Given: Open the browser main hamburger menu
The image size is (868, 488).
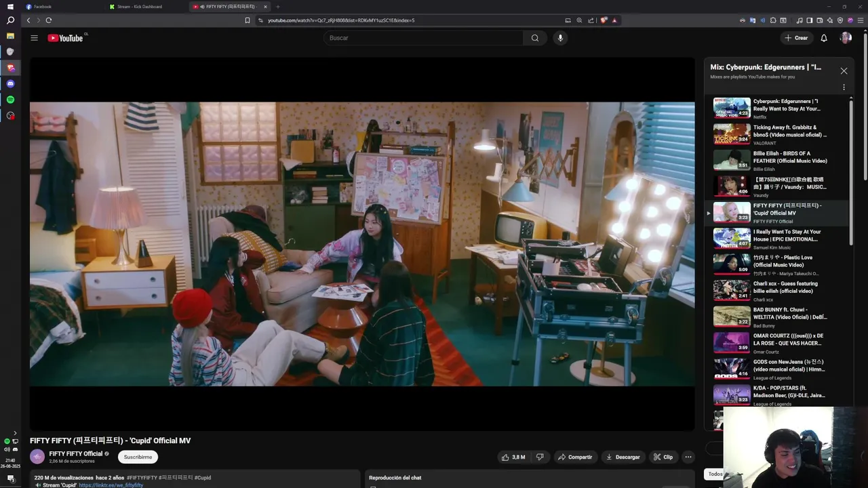Looking at the screenshot, I should pyautogui.click(x=860, y=20).
